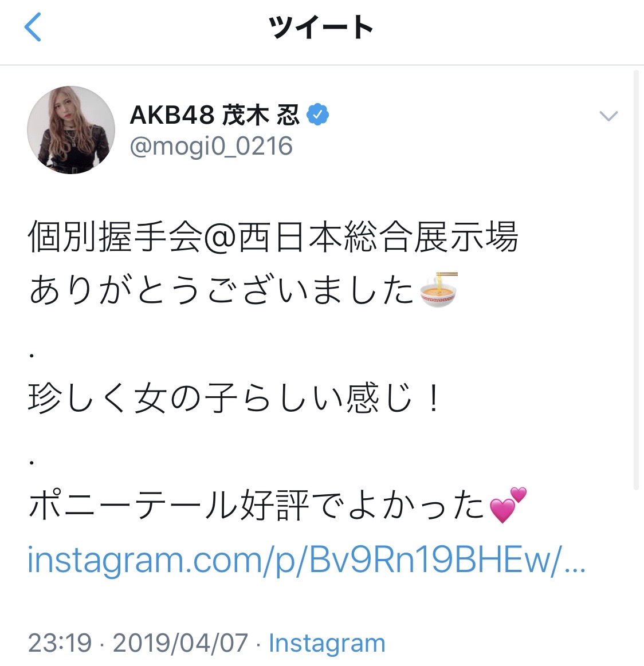Click the 23:19 timestamp

[60, 643]
